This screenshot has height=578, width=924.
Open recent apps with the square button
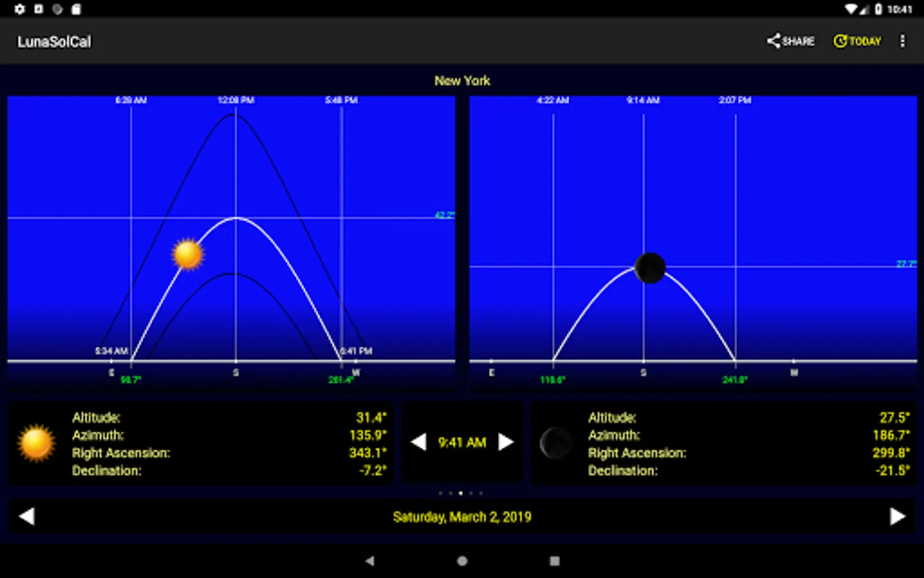coord(555,561)
